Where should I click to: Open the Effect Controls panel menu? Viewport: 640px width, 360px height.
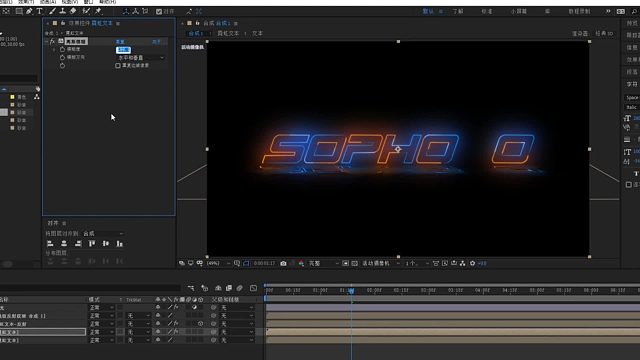118,24
